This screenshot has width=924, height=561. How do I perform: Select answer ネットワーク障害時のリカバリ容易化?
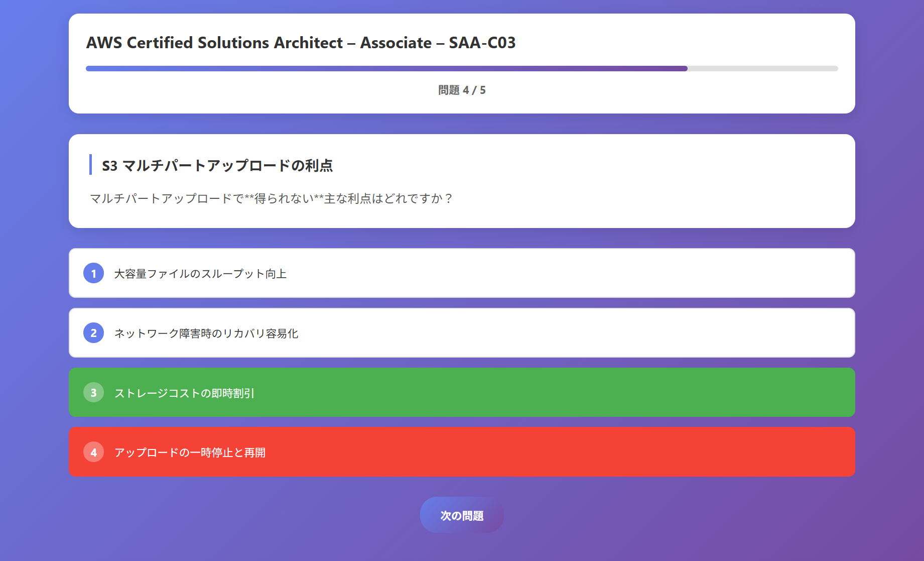click(x=462, y=333)
